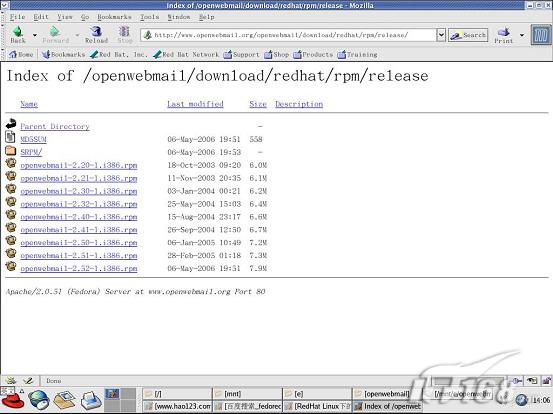The height and width of the screenshot is (414, 553).
Task: Click the Search button
Action: point(468,35)
